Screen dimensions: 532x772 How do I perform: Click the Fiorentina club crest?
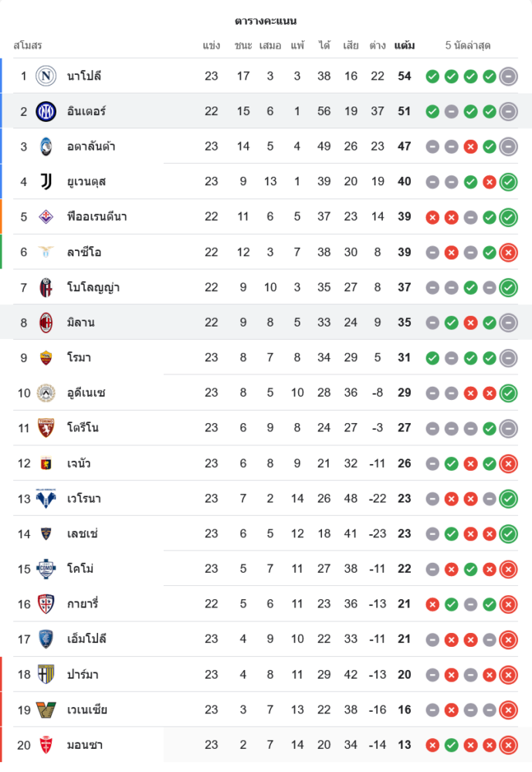(x=46, y=217)
